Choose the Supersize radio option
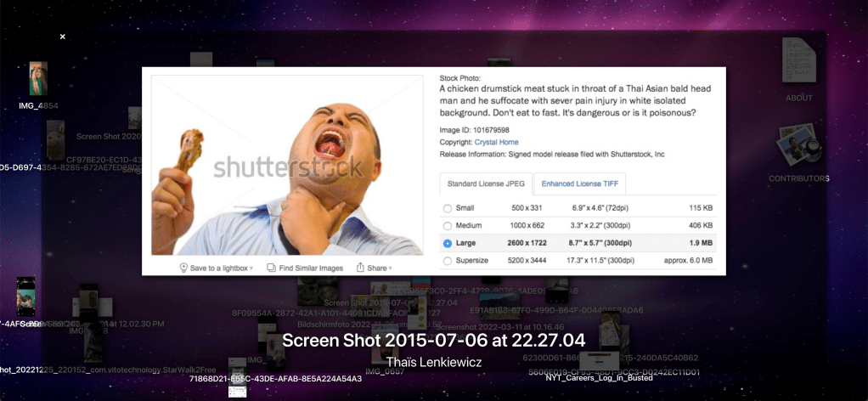Image resolution: width=868 pixels, height=401 pixels. pyautogui.click(x=448, y=260)
